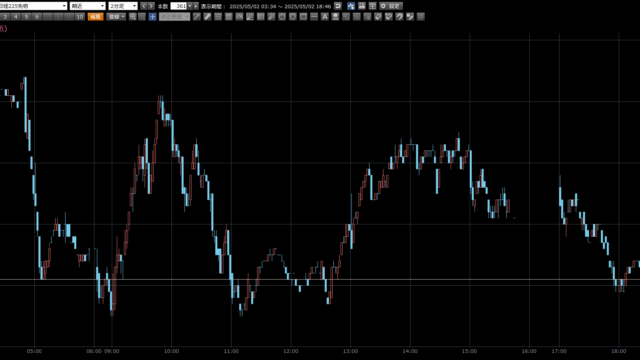This screenshot has height=360, width=640.
Task: Pick the circle tool beside the rectangle tool
Action: pos(292,17)
